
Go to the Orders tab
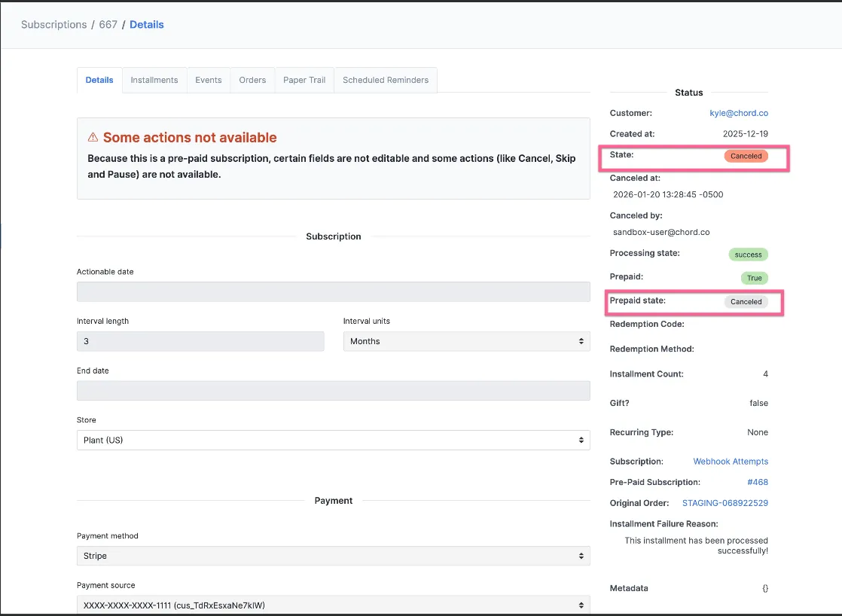point(252,80)
